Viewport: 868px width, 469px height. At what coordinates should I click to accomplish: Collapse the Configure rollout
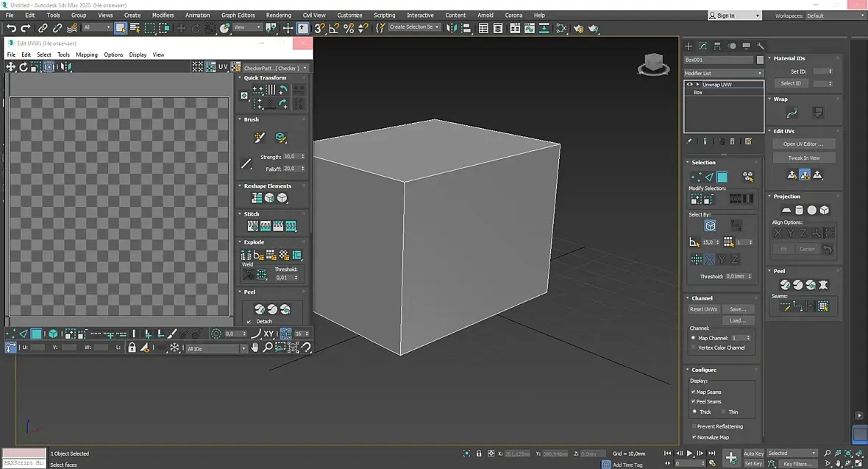point(703,370)
